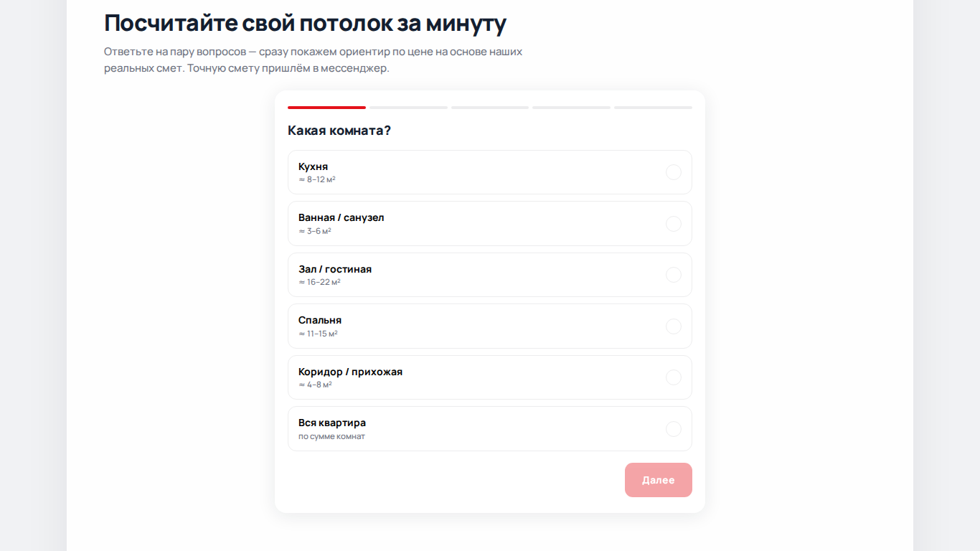Select the Вся квартира radio circle
The image size is (980, 551).
coord(673,429)
